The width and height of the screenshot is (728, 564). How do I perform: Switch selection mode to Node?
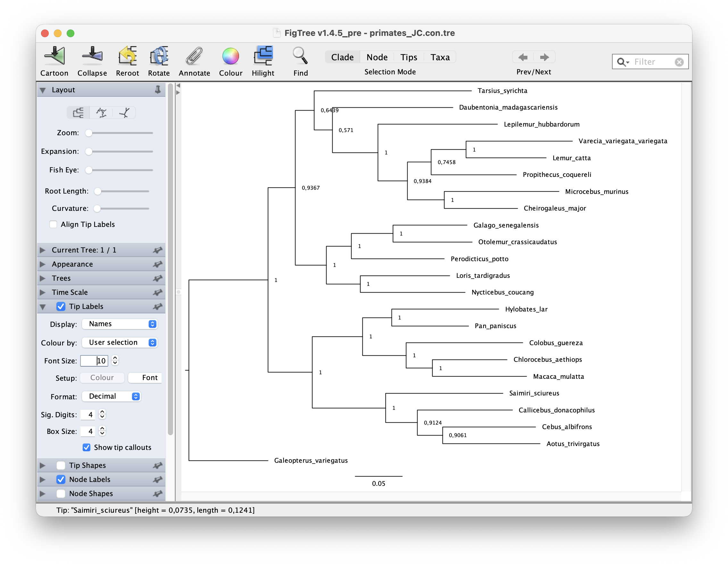[377, 57]
